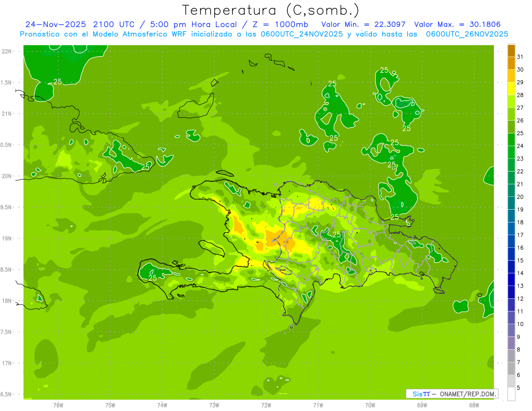Click legend label '15'
Screen dimensions: 532x411
[520, 260]
